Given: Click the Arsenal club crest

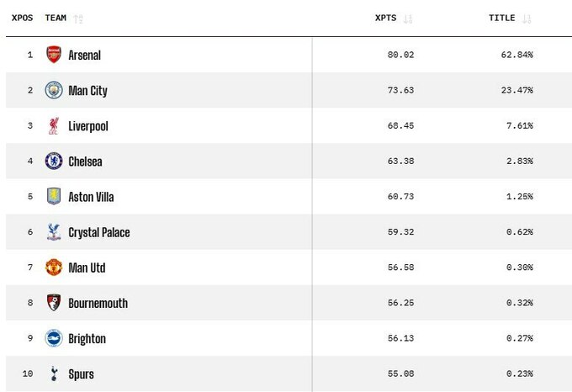Looking at the screenshot, I should 54,55.
